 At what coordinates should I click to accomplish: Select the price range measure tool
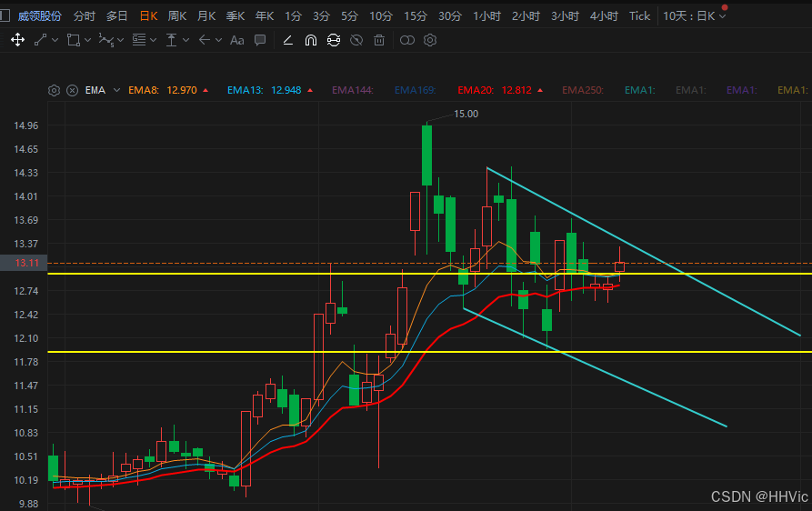pyautogui.click(x=172, y=40)
